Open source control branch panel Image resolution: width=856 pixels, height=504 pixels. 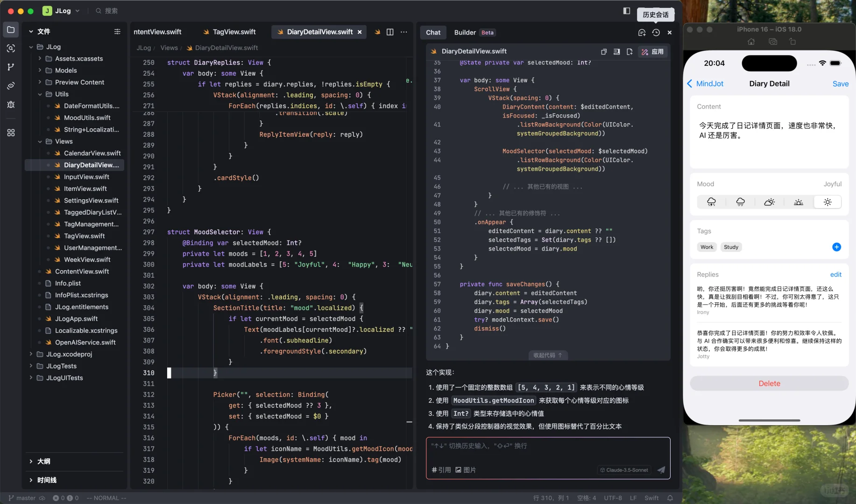coord(11,67)
